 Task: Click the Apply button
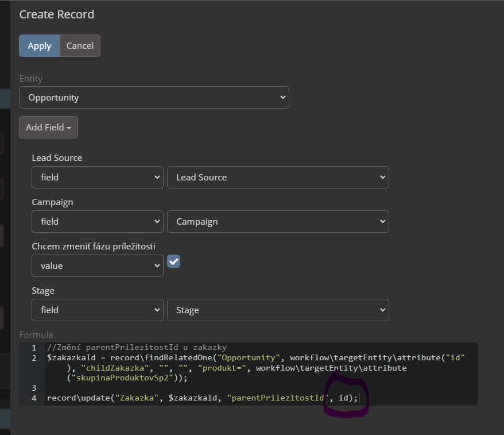click(x=39, y=46)
